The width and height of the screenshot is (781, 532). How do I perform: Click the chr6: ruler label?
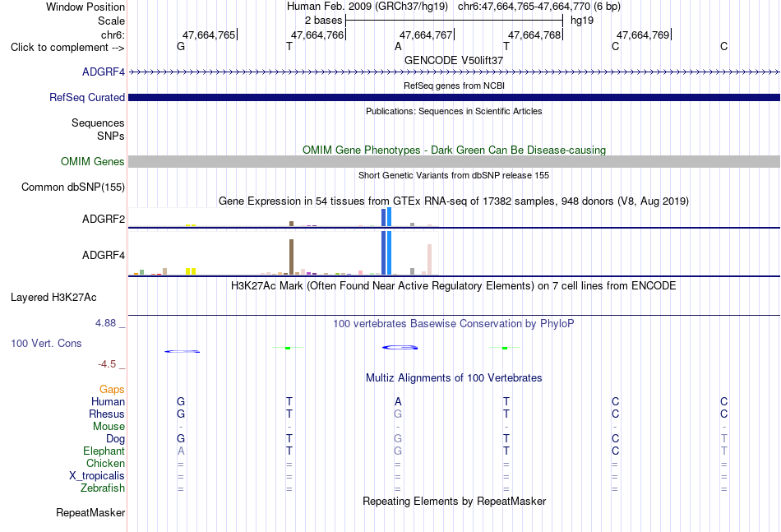coord(113,35)
